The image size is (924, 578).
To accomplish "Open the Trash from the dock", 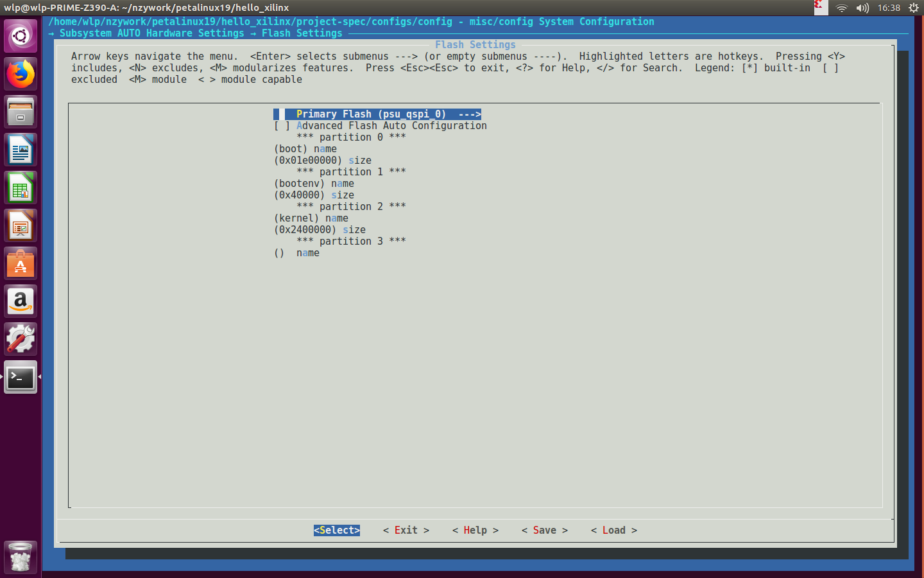I will click(x=20, y=557).
